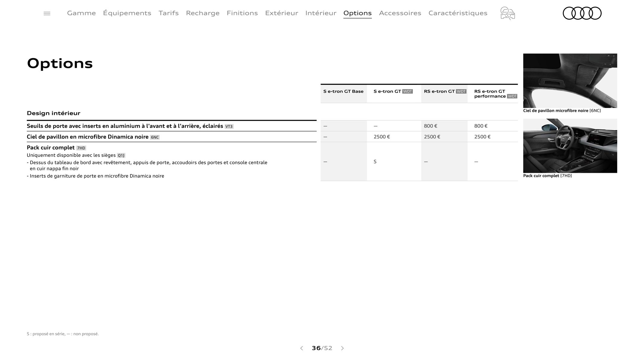Click the WDT badge beside RS e-tron GT

[461, 91]
